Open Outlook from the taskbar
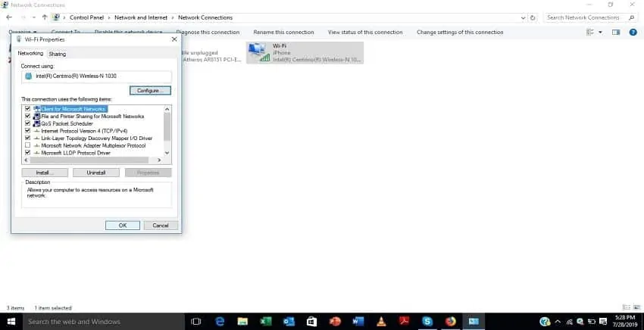 [x=289, y=322]
